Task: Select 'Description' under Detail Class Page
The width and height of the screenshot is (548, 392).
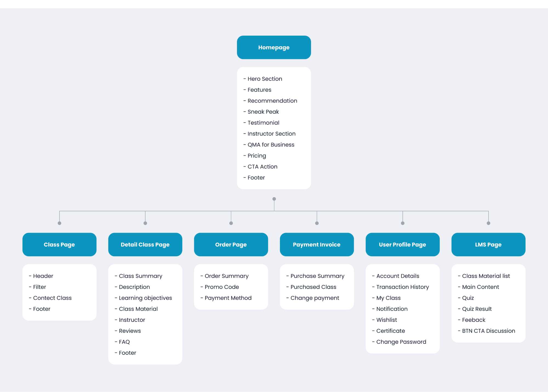Action: pyautogui.click(x=132, y=287)
